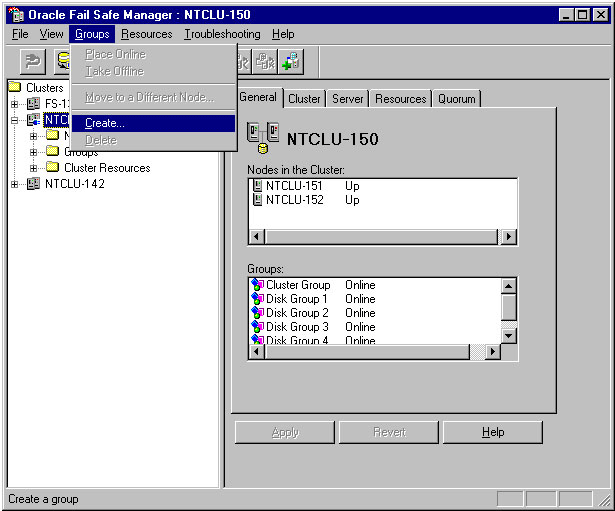This screenshot has height=511, width=615.
Task: Click right arrow of Groups horizontal scrollbar
Action: click(493, 351)
